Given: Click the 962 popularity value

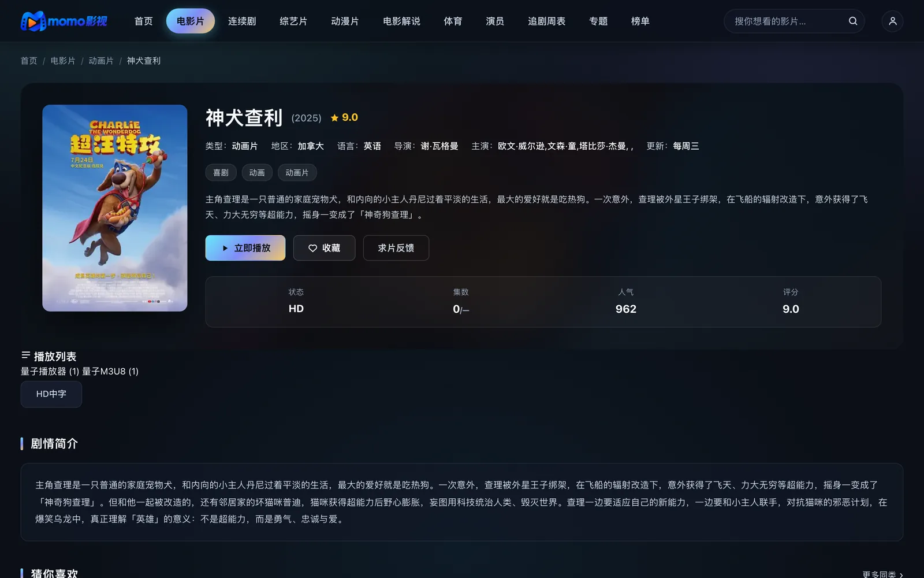Looking at the screenshot, I should click(x=626, y=309).
